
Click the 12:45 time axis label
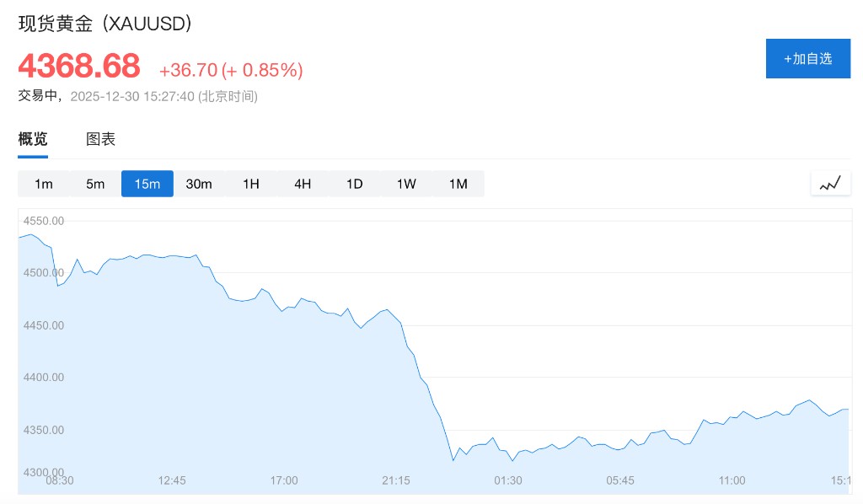pyautogui.click(x=172, y=480)
